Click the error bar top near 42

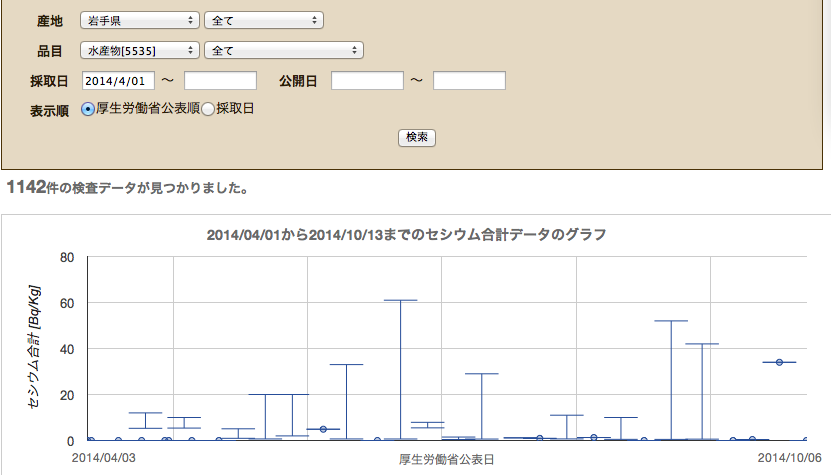[702, 344]
